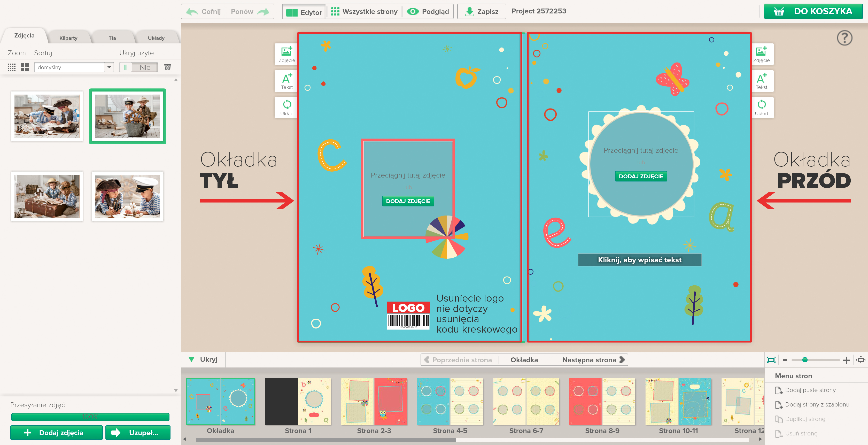Open Wszystkie strony grid view
This screenshot has height=445, width=868.
click(364, 11)
